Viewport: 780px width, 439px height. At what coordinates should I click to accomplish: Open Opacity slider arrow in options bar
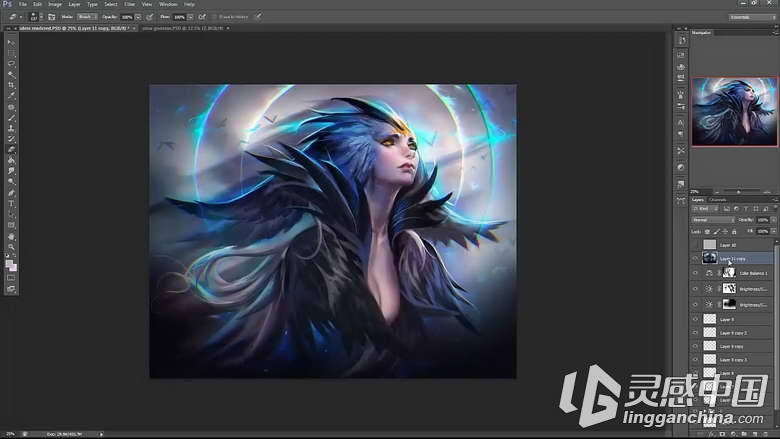138,17
